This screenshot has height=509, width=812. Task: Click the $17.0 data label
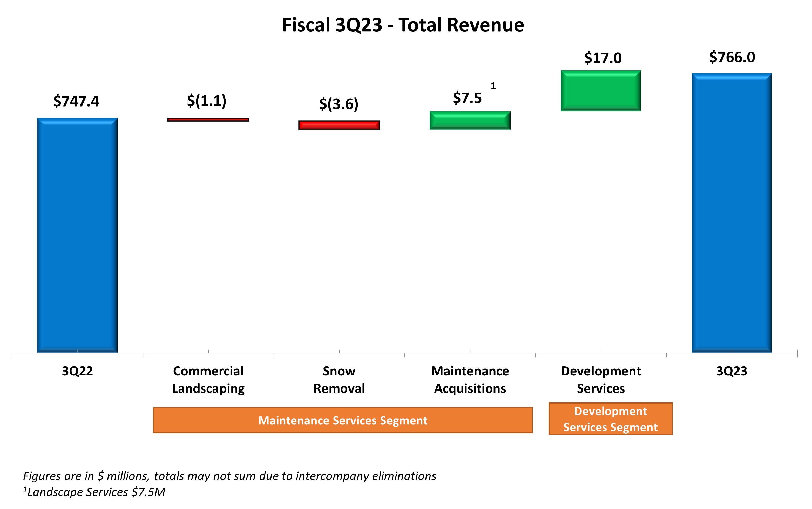click(x=603, y=58)
